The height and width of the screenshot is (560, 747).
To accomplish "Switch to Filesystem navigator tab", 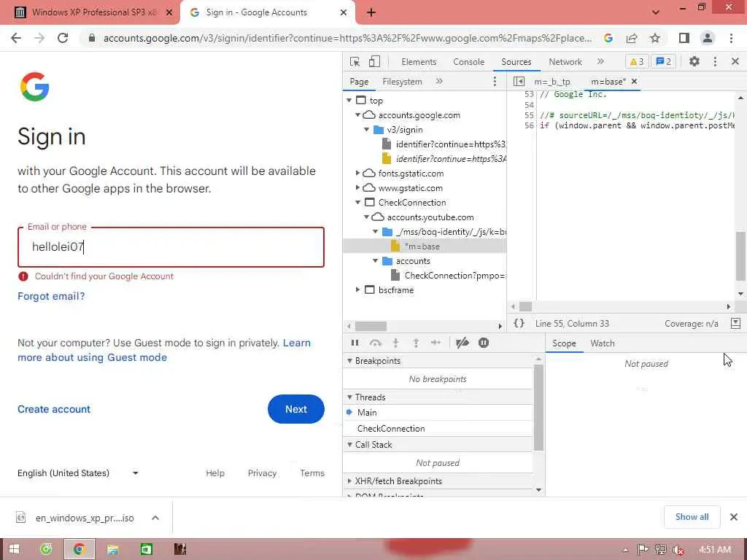I will (402, 82).
